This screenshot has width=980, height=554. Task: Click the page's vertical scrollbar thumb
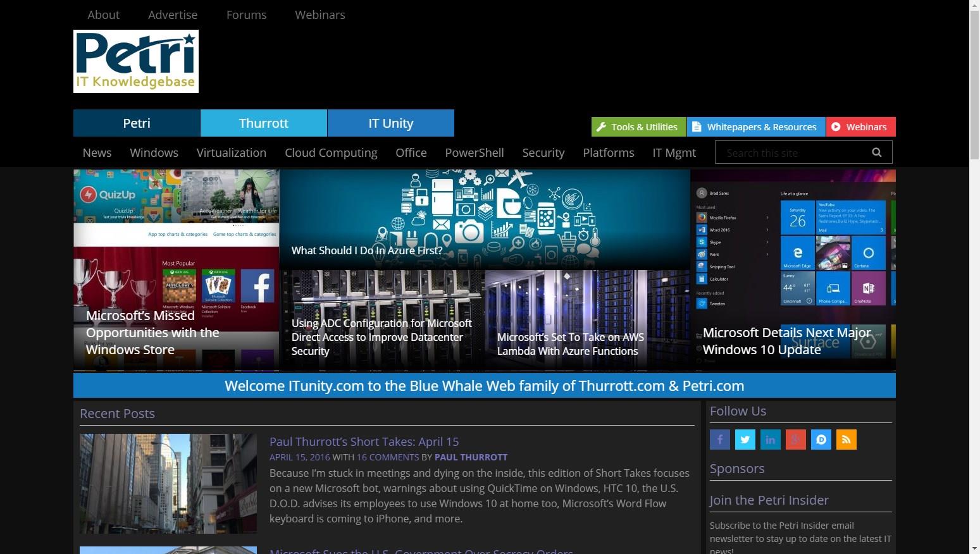(x=975, y=85)
